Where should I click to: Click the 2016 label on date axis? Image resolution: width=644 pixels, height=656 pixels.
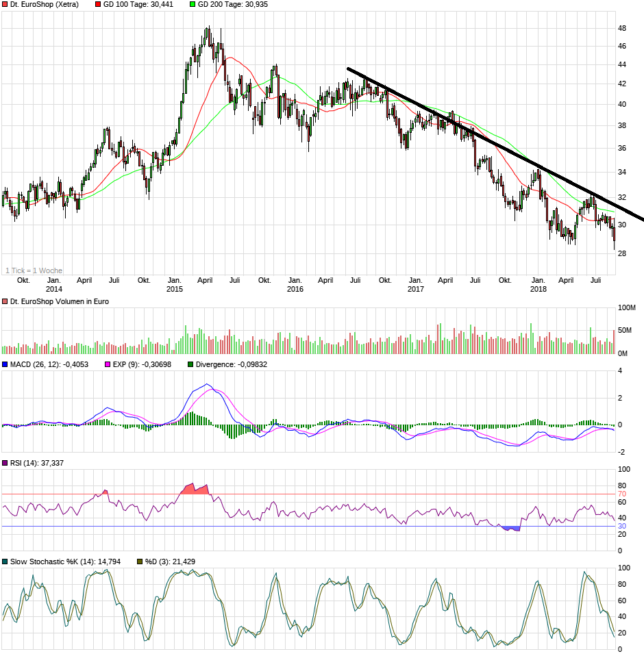point(296,290)
